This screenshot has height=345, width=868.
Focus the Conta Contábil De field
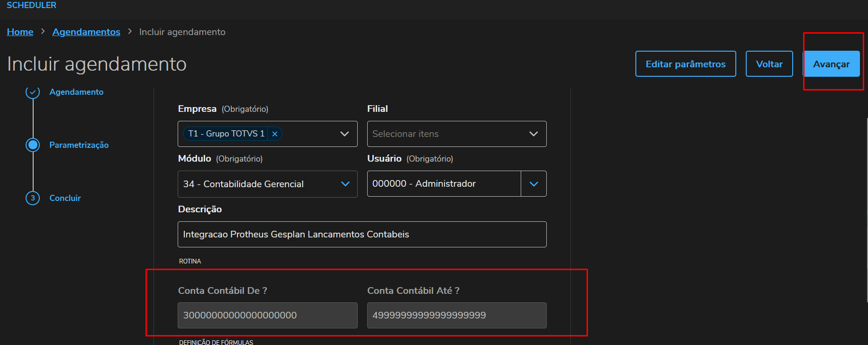click(267, 315)
